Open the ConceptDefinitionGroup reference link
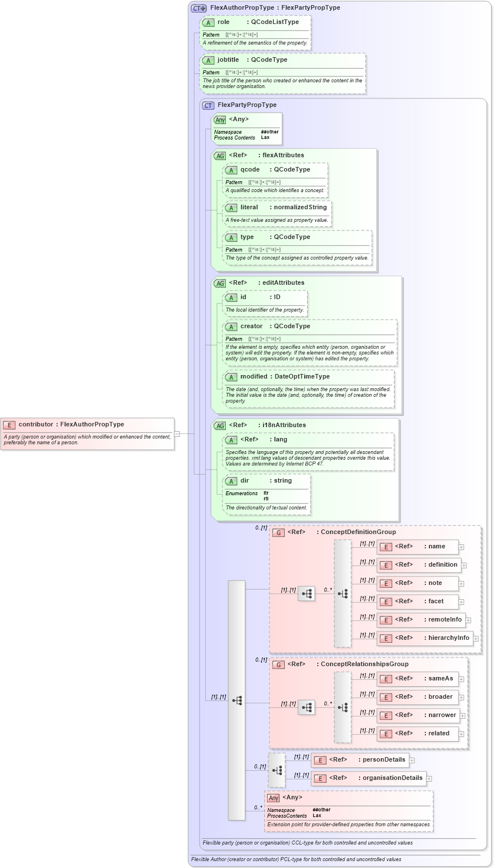 click(x=358, y=532)
